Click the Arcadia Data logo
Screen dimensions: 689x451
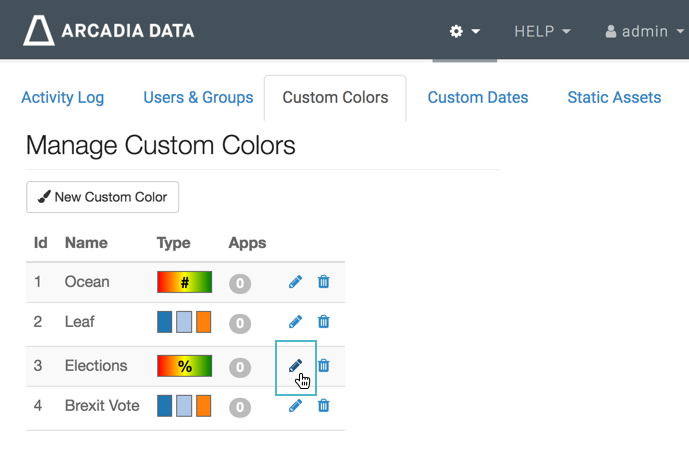click(109, 31)
